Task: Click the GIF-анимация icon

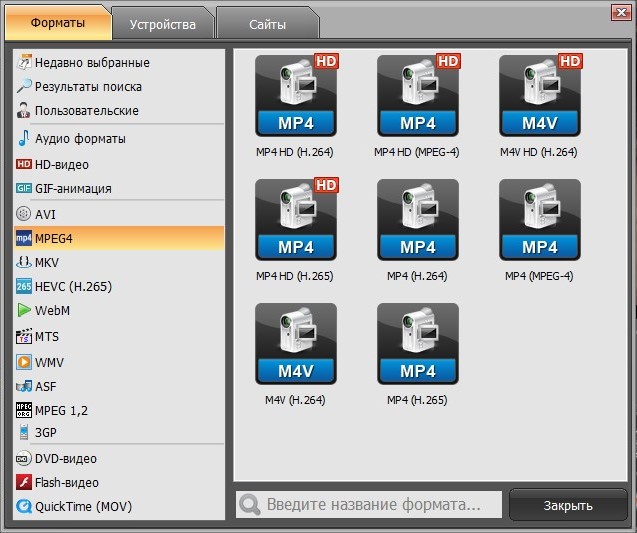Action: [24, 188]
